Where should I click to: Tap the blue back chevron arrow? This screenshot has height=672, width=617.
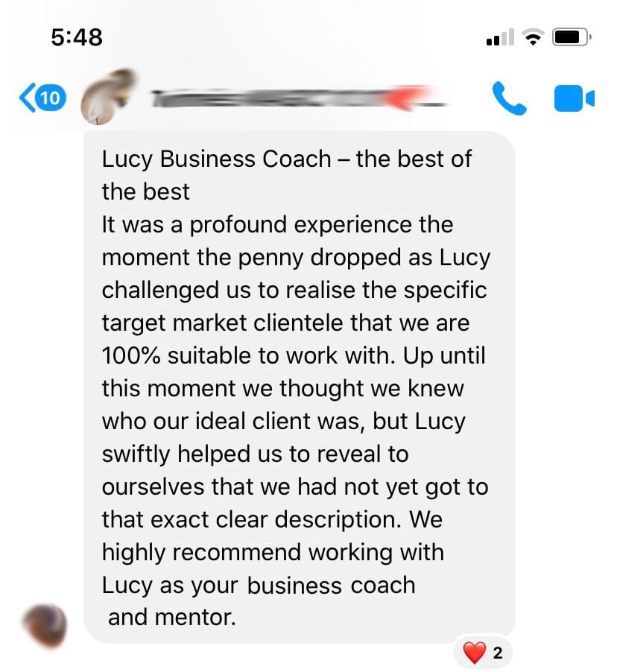click(27, 98)
